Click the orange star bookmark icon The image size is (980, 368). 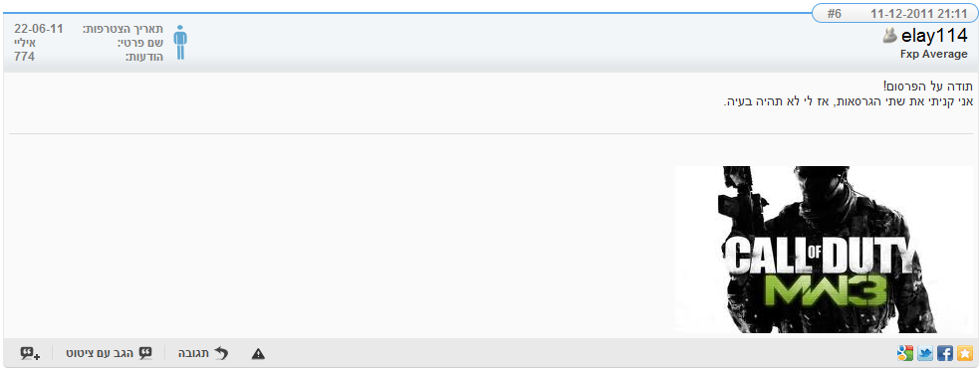966,354
